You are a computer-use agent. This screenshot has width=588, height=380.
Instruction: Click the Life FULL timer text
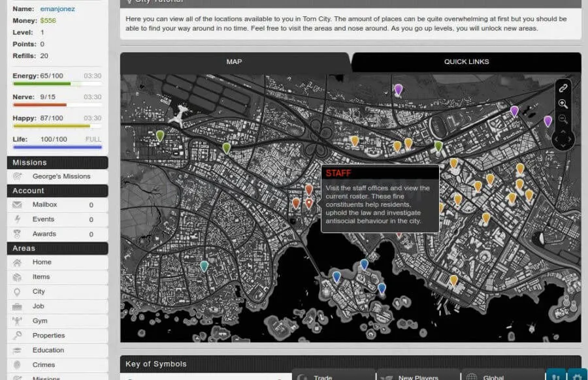point(93,140)
